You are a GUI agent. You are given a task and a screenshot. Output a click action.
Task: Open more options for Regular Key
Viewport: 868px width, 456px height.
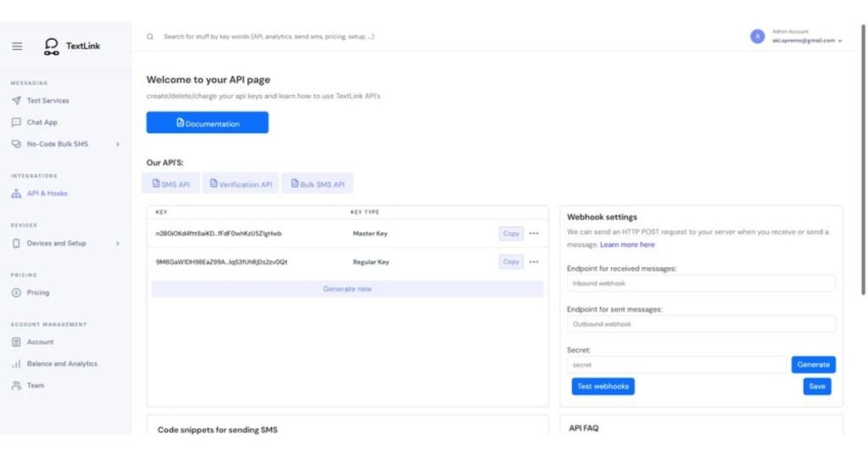point(534,262)
